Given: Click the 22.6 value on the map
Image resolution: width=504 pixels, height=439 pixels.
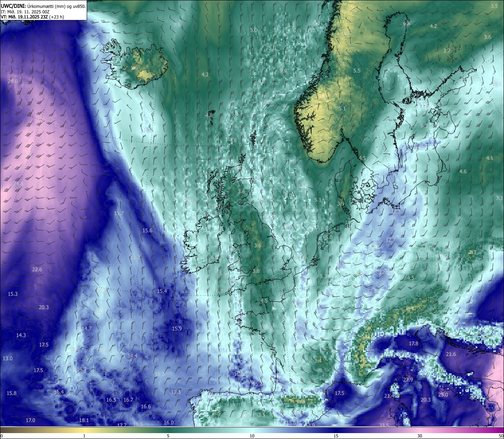Looking at the screenshot, I should click(x=37, y=269).
